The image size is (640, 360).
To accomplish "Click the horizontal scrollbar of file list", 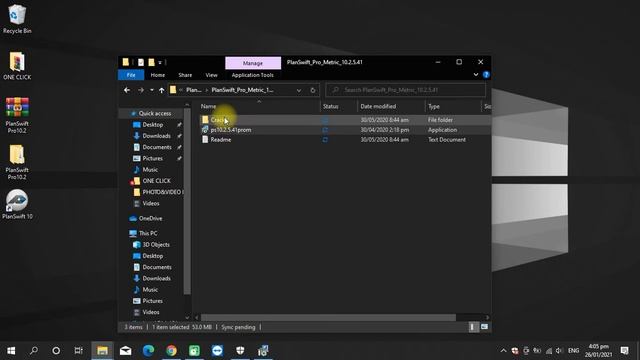I will 328,317.
